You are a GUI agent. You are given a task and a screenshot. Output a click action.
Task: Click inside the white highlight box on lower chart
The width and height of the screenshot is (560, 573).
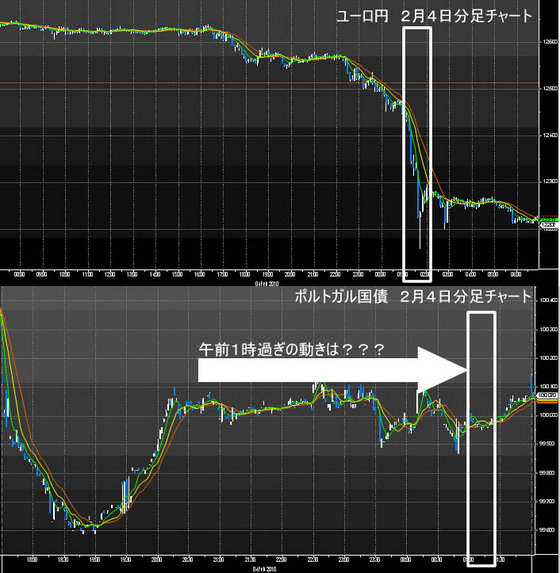[x=482, y=439]
